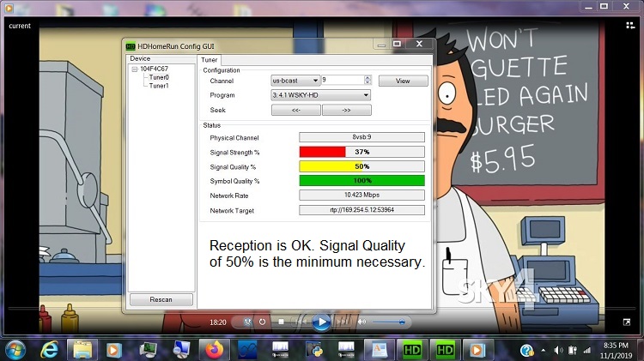Toggle shuffle in the media player
Viewport: 644px width, 361px height.
coord(246,322)
